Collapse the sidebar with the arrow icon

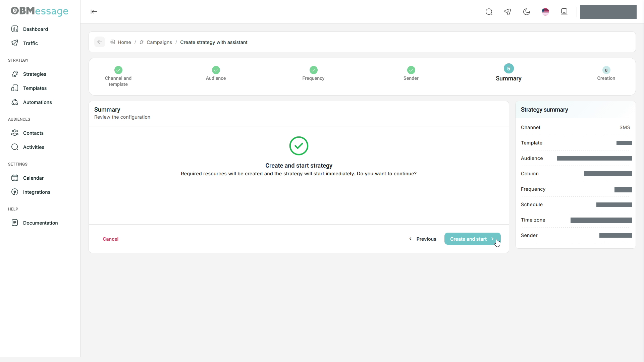tap(94, 12)
